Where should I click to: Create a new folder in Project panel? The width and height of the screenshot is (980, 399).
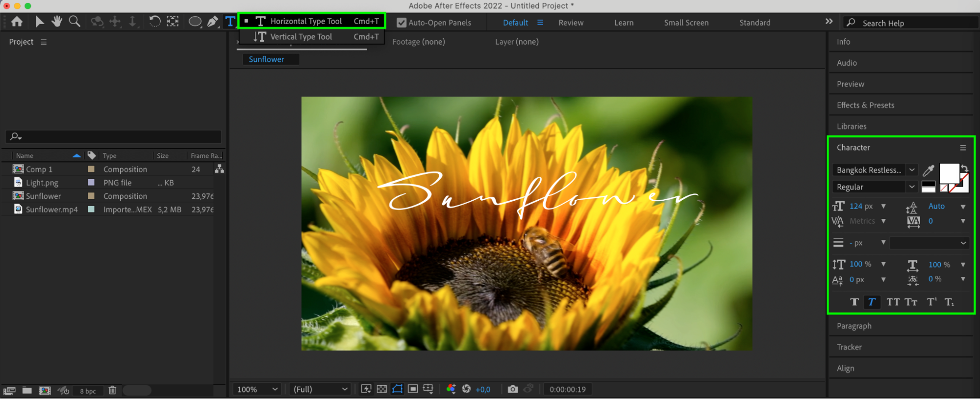pyautogui.click(x=27, y=391)
